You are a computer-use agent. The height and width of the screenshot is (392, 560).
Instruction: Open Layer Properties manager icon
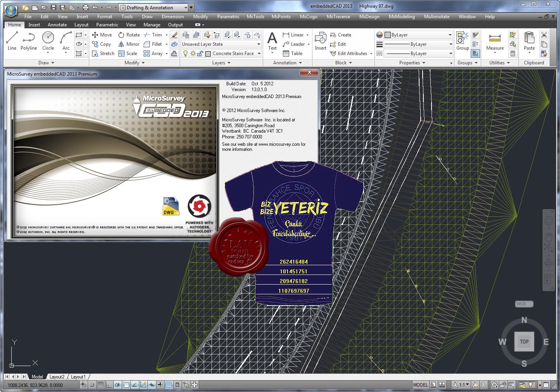tap(186, 35)
